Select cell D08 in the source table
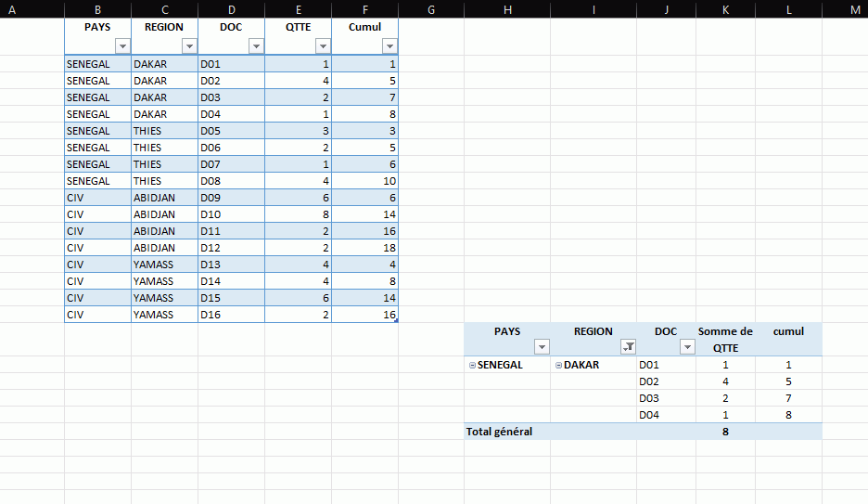Viewport: 868px width, 504px height. 232,181
